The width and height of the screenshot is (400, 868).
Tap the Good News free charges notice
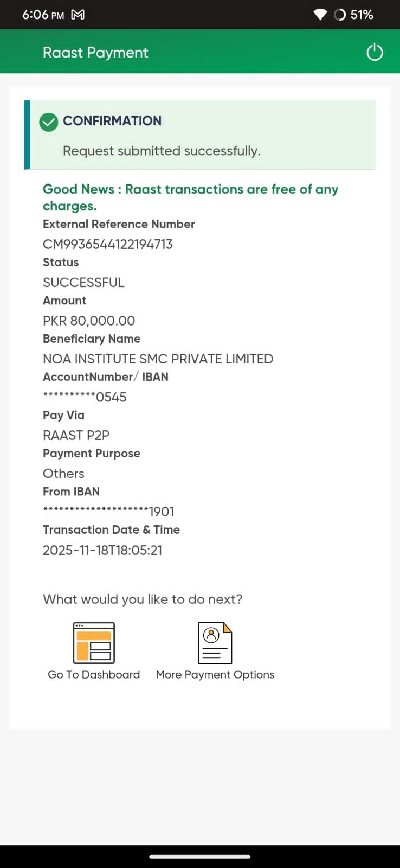click(x=190, y=197)
